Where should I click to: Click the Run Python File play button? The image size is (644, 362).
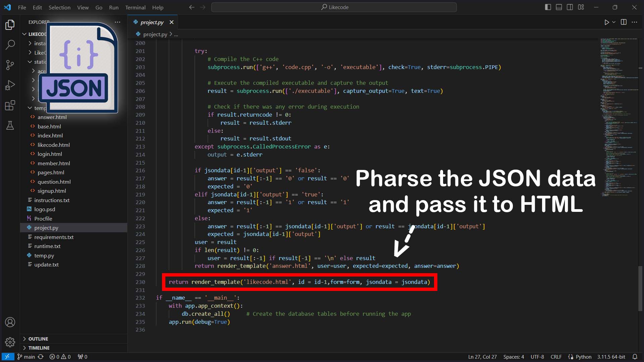(x=606, y=22)
